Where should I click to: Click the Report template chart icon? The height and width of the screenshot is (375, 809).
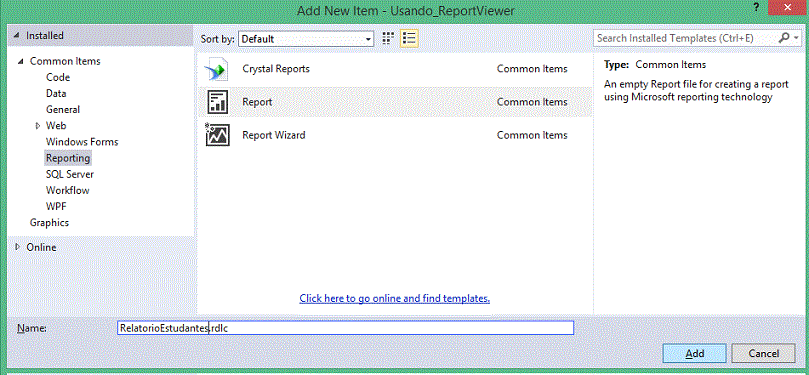click(217, 102)
